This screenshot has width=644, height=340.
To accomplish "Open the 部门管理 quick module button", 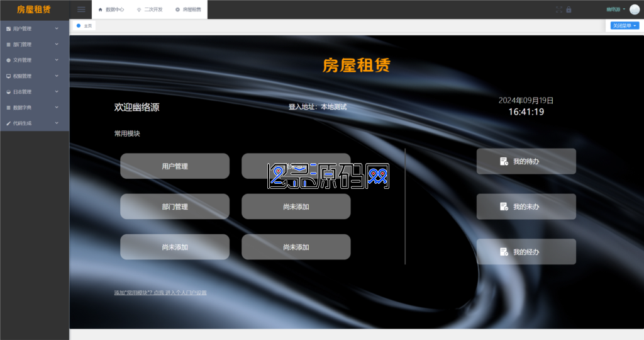I will coord(175,207).
